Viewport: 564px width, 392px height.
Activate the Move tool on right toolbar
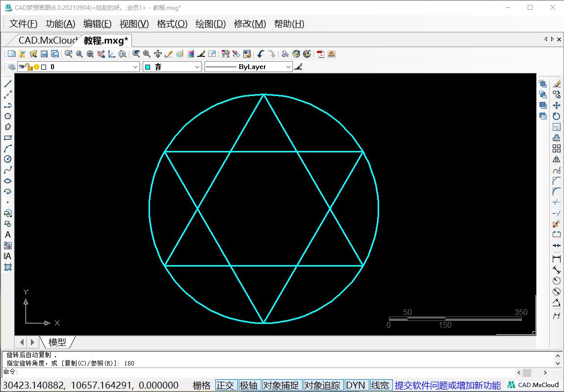point(557,105)
